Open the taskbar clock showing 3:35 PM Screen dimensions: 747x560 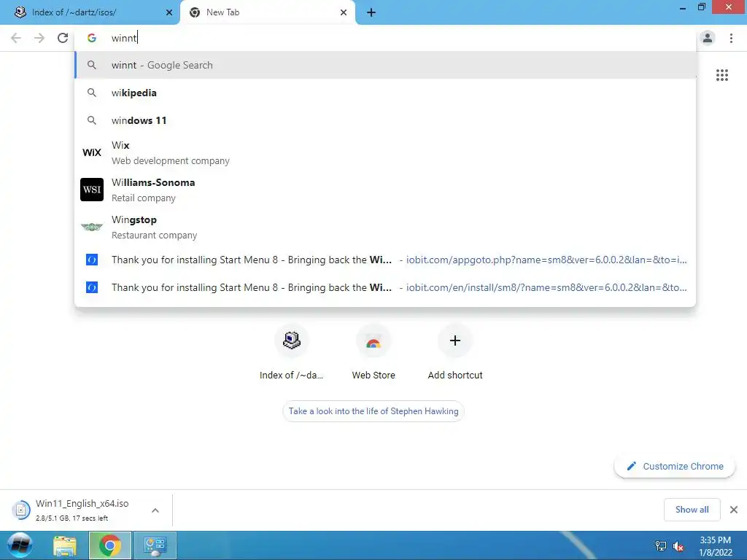pyautogui.click(x=715, y=545)
